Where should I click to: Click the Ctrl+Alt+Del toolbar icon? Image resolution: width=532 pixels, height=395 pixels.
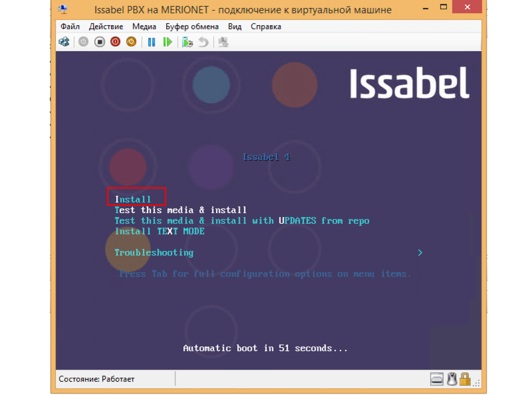tap(64, 42)
